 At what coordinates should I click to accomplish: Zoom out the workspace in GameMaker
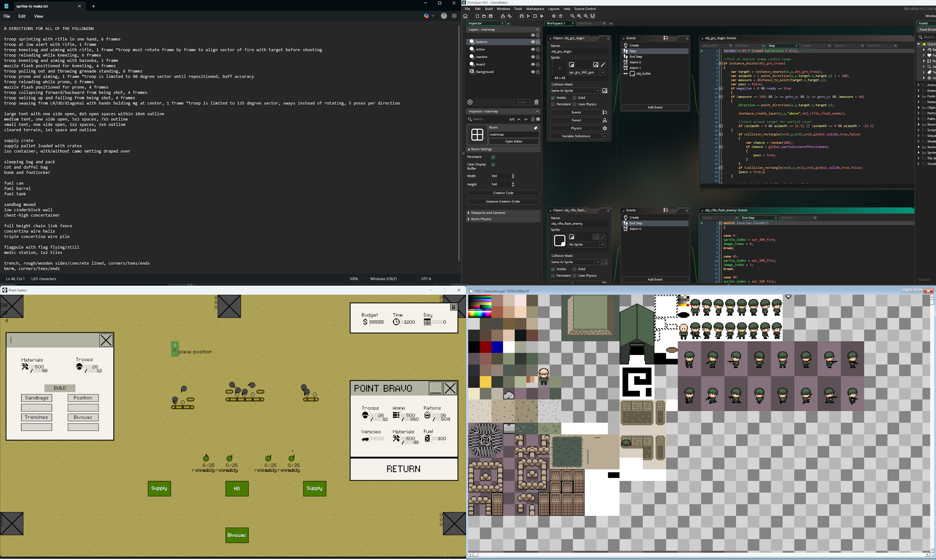click(573, 16)
